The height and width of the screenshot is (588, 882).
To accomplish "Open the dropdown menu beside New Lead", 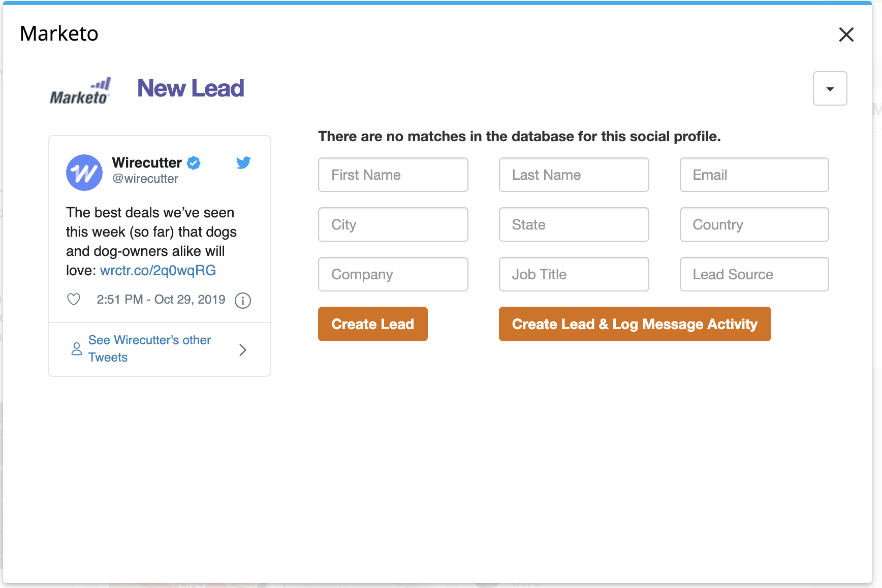I will coord(830,88).
